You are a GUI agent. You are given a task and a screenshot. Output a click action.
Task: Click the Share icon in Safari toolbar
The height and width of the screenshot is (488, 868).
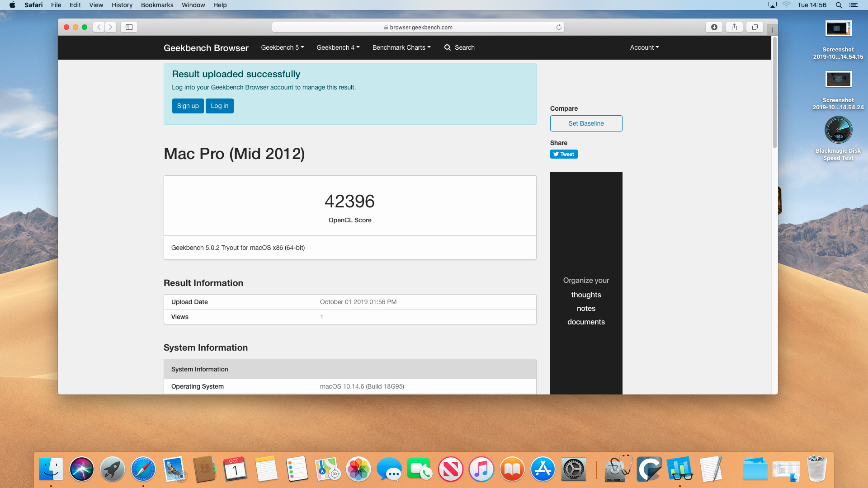pos(734,27)
